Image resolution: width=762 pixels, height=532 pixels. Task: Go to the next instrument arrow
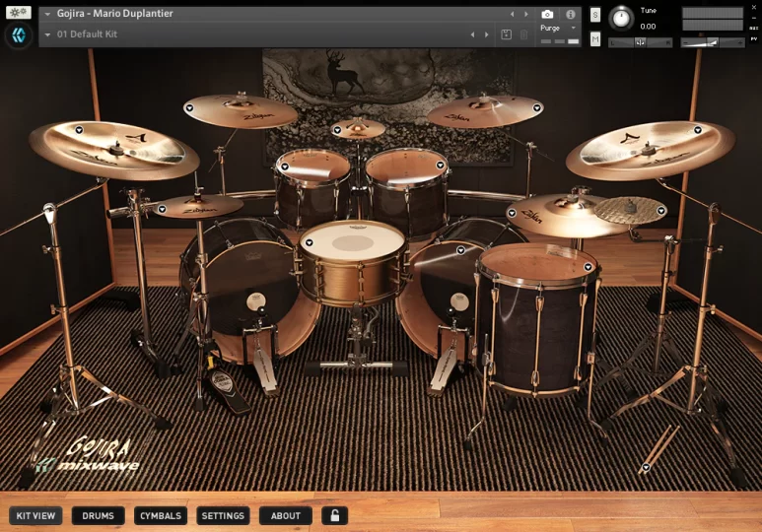point(526,15)
